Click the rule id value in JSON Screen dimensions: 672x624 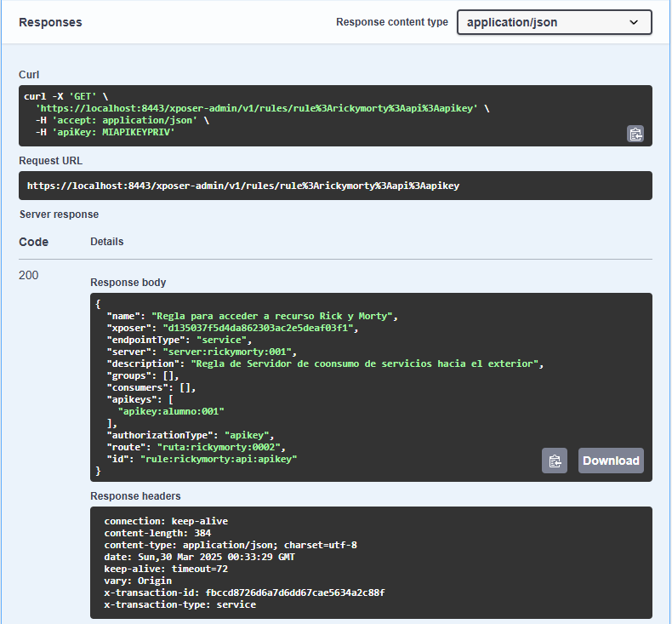[x=219, y=459]
